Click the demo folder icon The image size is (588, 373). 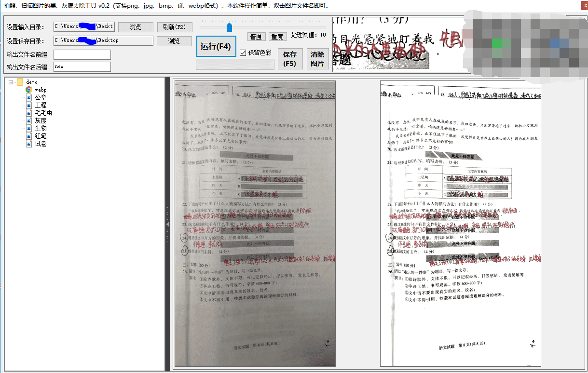[20, 82]
